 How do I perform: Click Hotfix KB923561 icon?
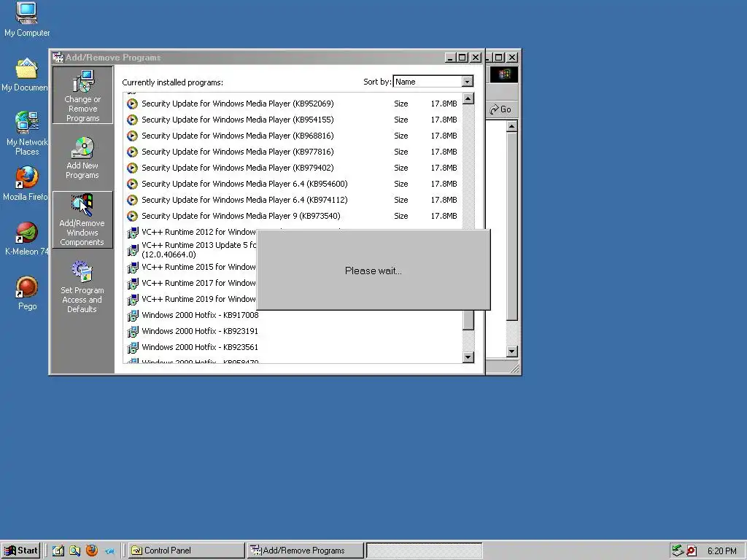point(133,348)
